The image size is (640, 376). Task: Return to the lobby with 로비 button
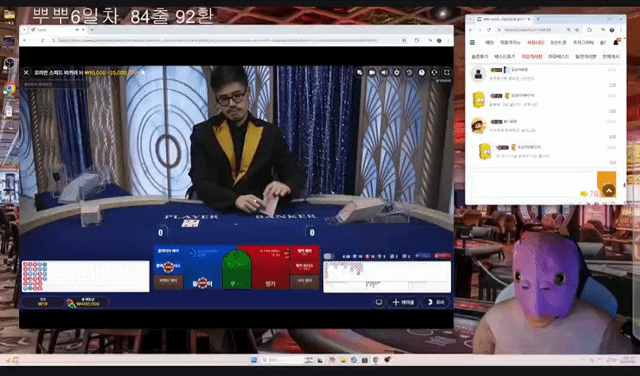[436, 302]
